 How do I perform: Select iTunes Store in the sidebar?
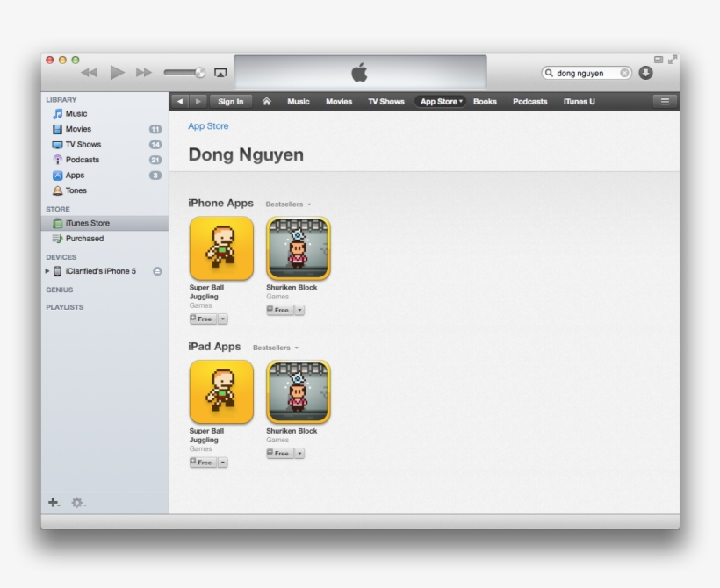click(x=104, y=223)
